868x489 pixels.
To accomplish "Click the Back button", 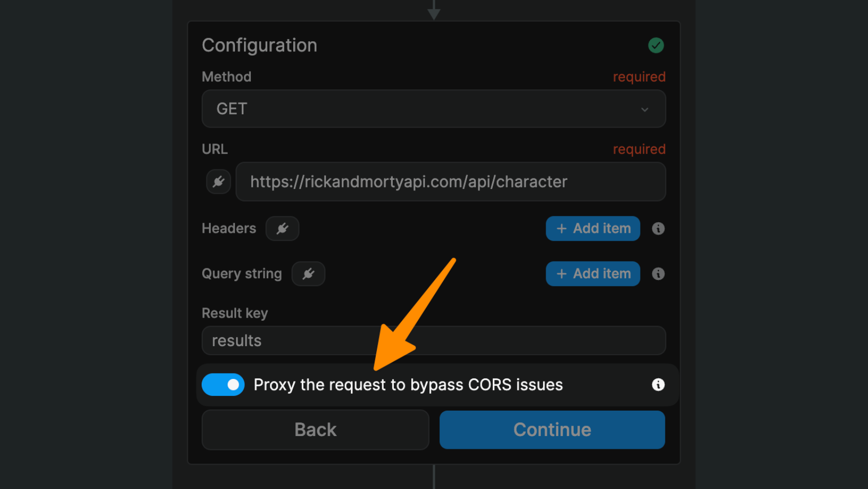I will tap(315, 429).
